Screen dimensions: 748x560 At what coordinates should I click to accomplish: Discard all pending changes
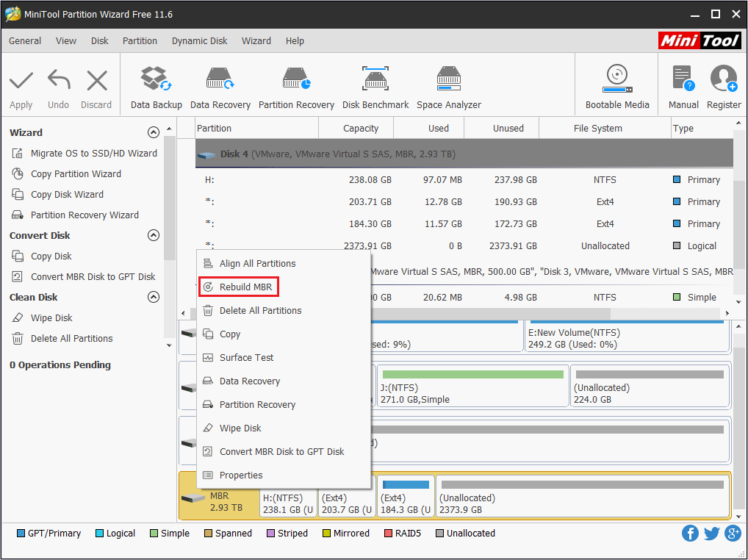pyautogui.click(x=96, y=89)
